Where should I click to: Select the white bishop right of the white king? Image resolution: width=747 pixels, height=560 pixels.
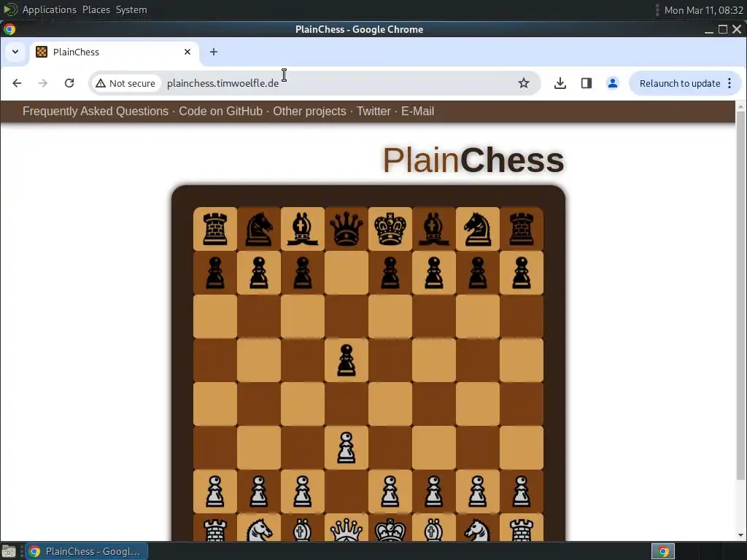(x=434, y=529)
